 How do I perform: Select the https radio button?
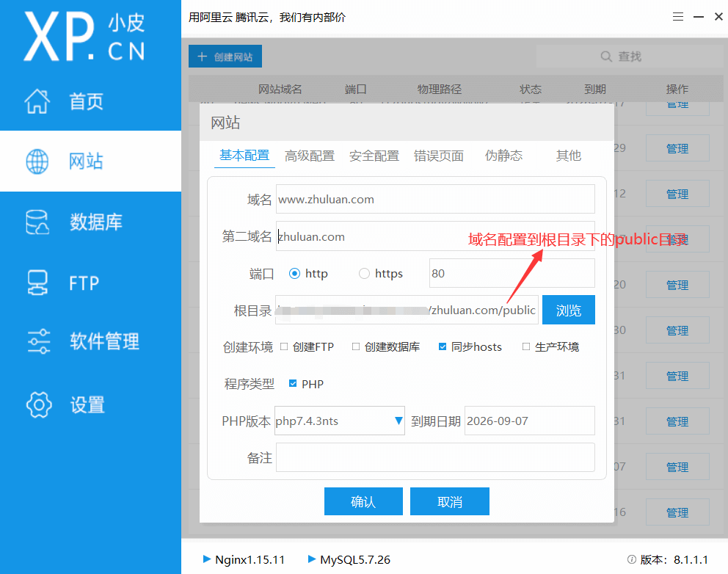pyautogui.click(x=365, y=273)
